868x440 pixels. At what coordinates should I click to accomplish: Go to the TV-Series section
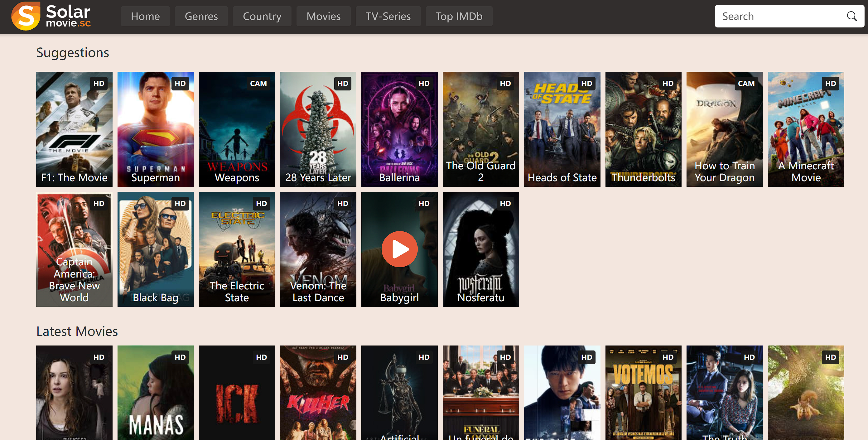388,16
